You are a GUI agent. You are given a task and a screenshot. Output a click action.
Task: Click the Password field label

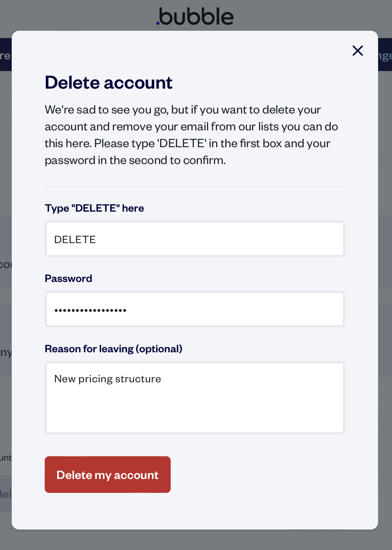click(68, 278)
